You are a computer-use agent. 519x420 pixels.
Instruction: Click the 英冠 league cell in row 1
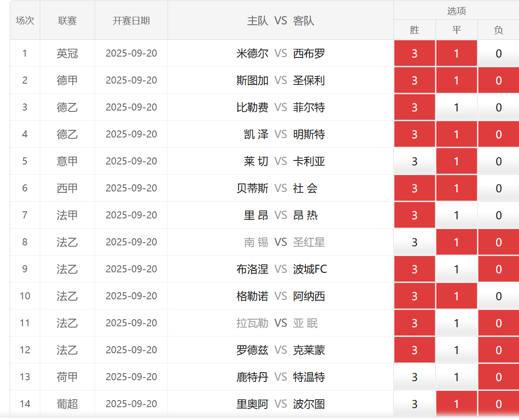click(67, 53)
